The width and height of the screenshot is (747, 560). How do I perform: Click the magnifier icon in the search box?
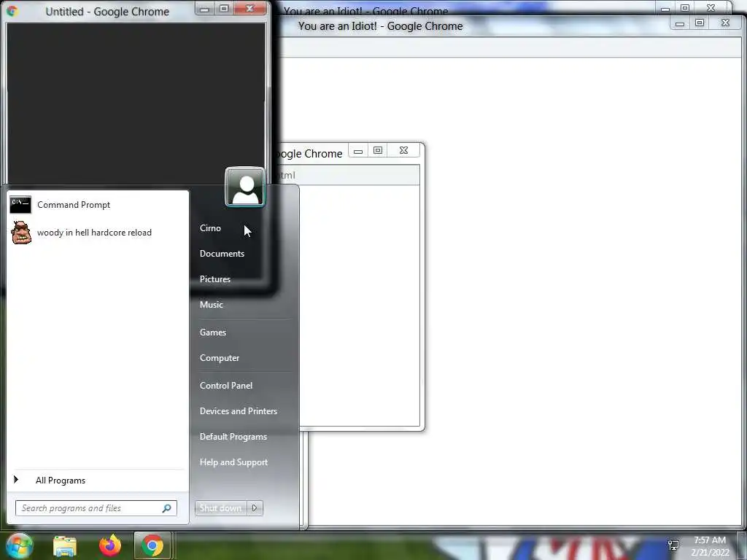tap(167, 508)
